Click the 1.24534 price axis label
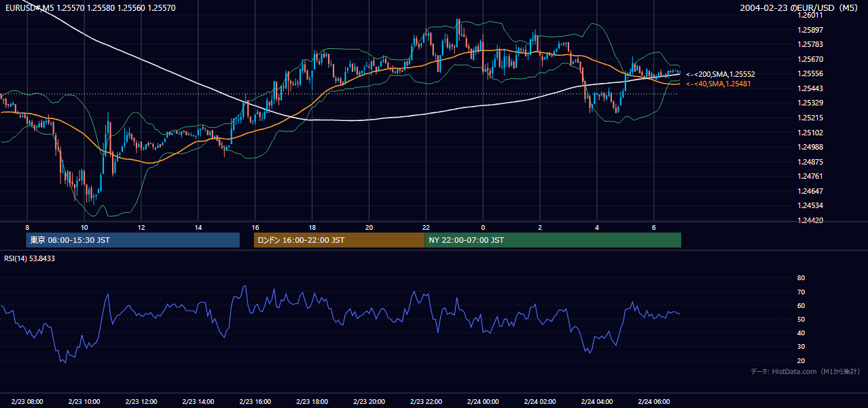Image resolution: width=868 pixels, height=408 pixels. point(811,205)
